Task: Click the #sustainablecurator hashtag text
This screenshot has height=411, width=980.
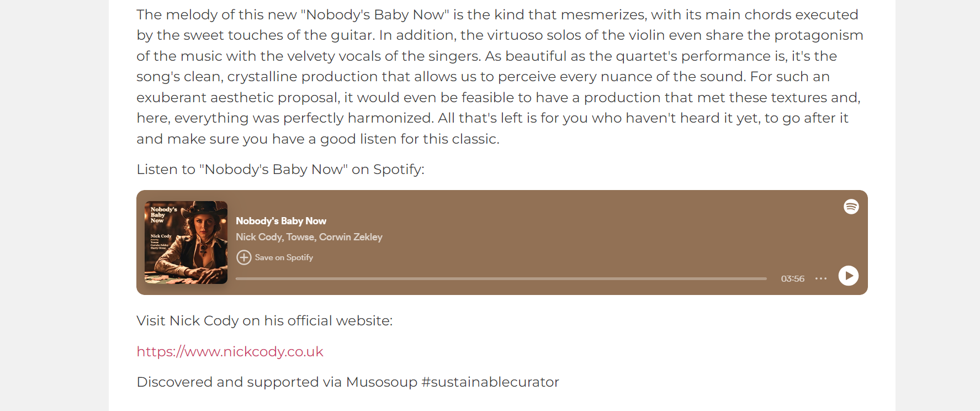Action: [x=490, y=382]
